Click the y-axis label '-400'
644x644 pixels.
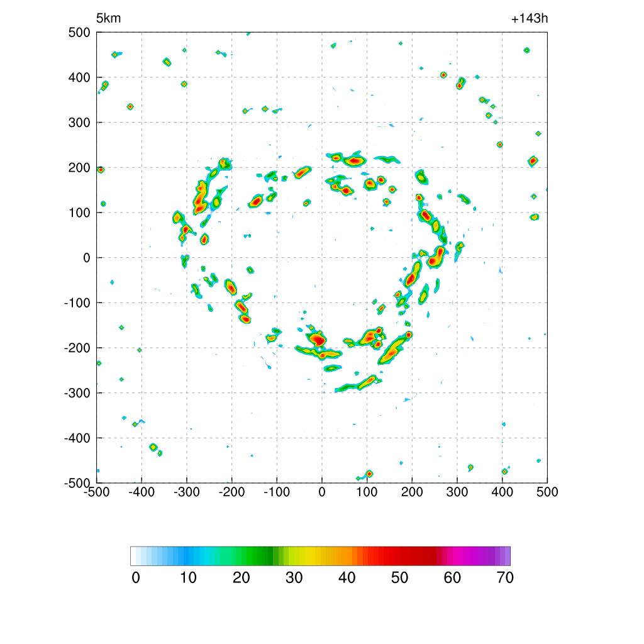click(x=77, y=438)
